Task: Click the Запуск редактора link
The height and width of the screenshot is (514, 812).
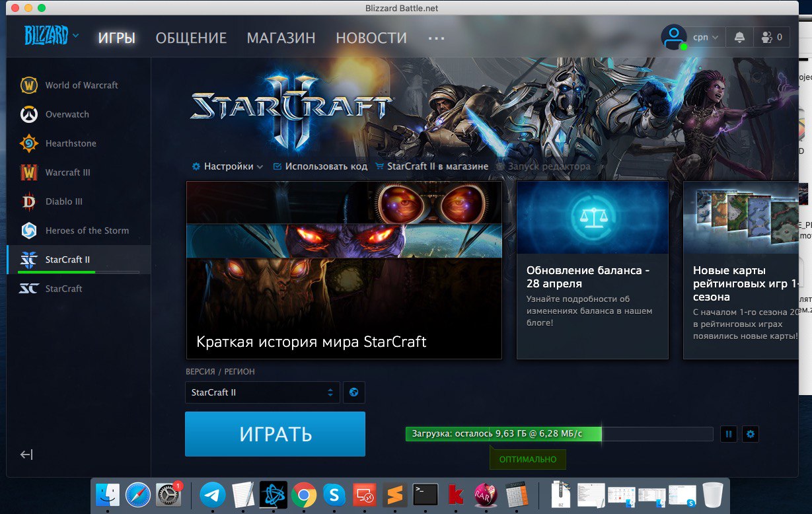Action: tap(543, 166)
